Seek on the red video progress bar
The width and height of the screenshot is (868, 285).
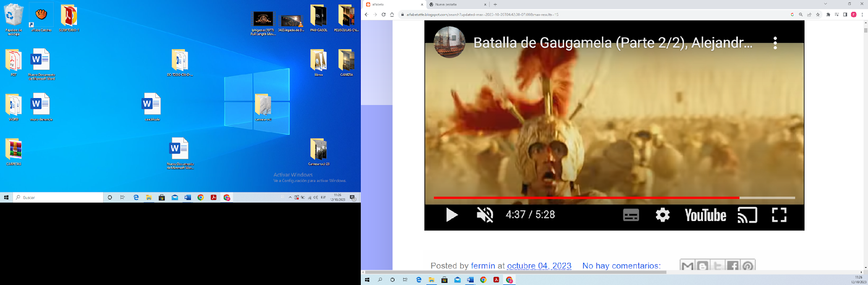click(614, 198)
